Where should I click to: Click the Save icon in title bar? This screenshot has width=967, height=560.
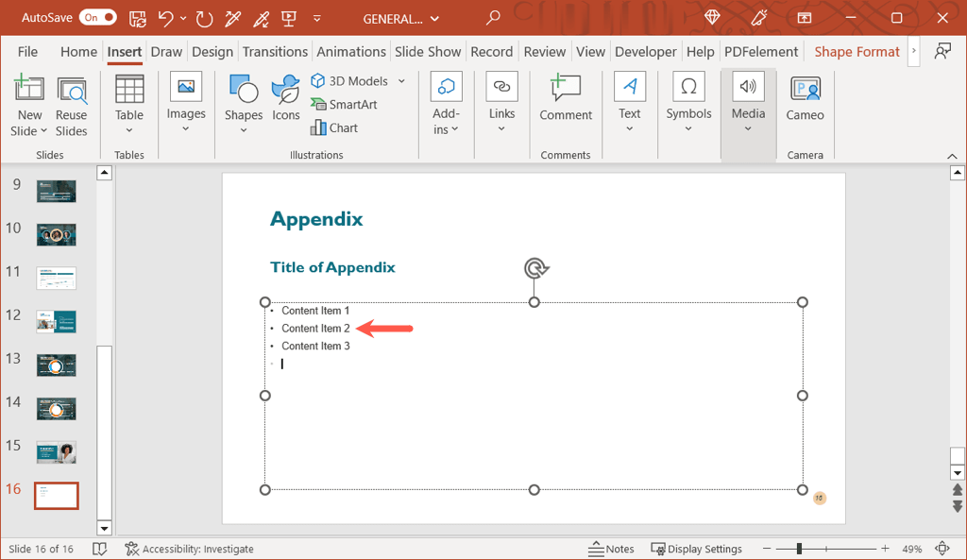point(138,19)
